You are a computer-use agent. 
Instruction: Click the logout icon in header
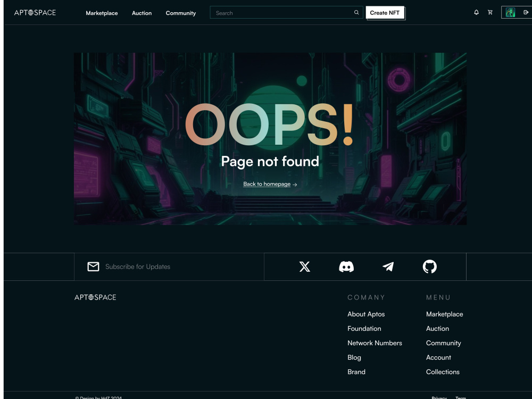point(526,12)
